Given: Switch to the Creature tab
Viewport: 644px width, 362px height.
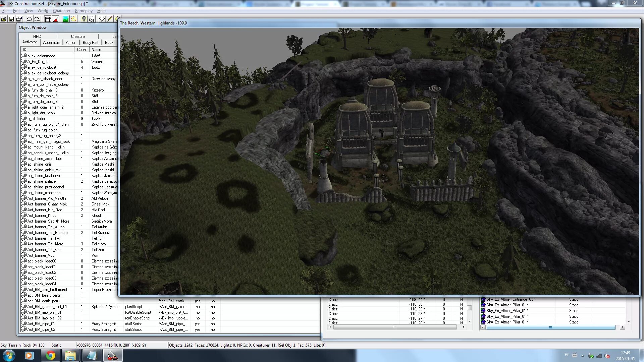Looking at the screenshot, I should pos(78,36).
